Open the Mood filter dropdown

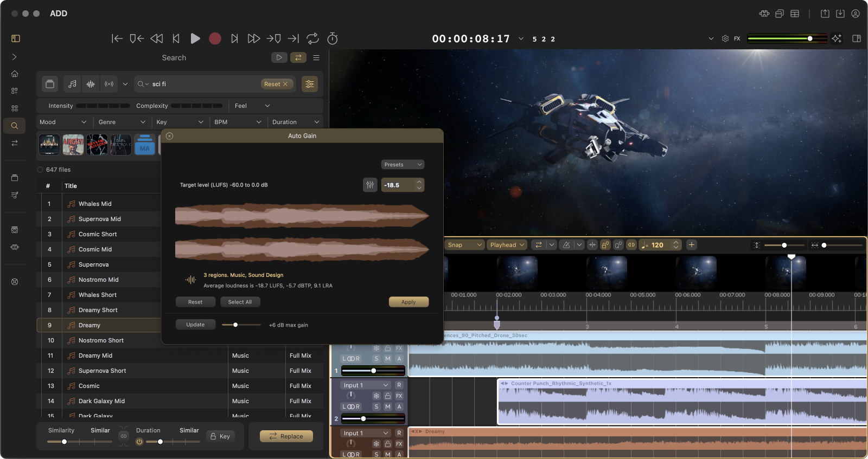[x=63, y=122]
